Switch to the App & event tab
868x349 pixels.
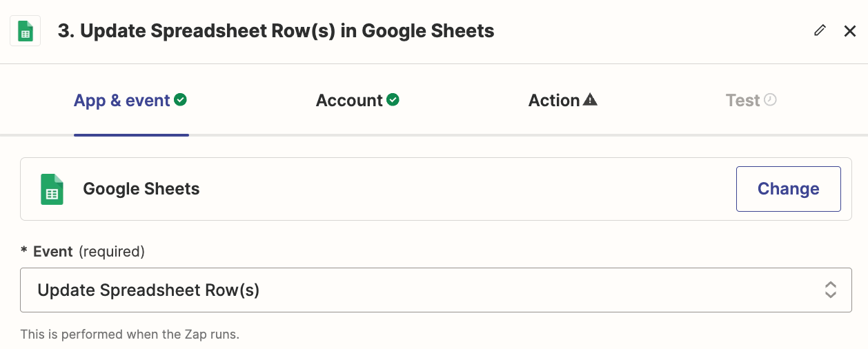(x=122, y=101)
